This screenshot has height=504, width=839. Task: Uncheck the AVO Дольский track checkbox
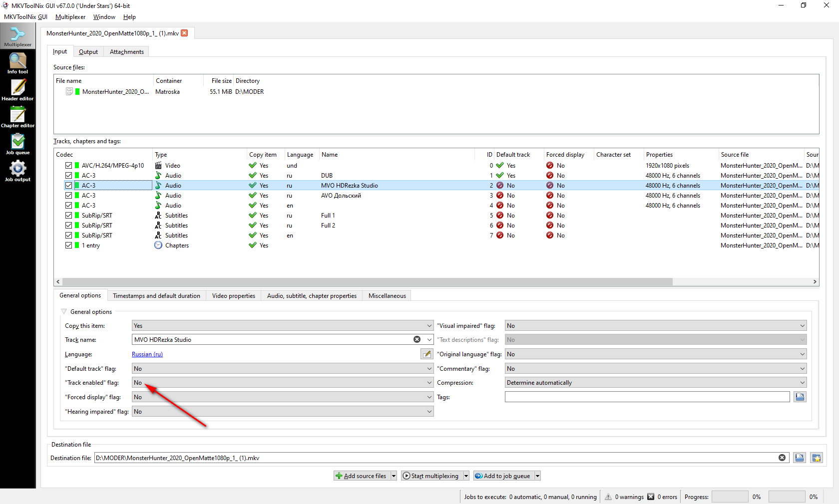(68, 195)
